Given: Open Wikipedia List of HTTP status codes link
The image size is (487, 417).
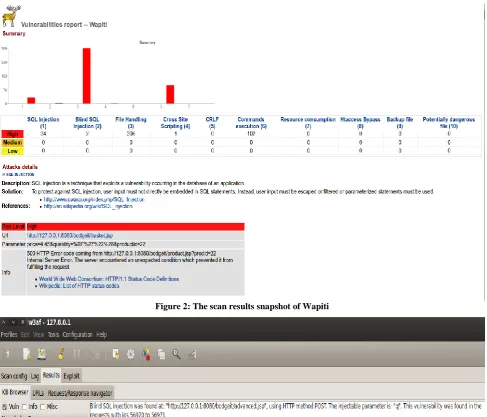Looking at the screenshot, I should pyautogui.click(x=79, y=286).
